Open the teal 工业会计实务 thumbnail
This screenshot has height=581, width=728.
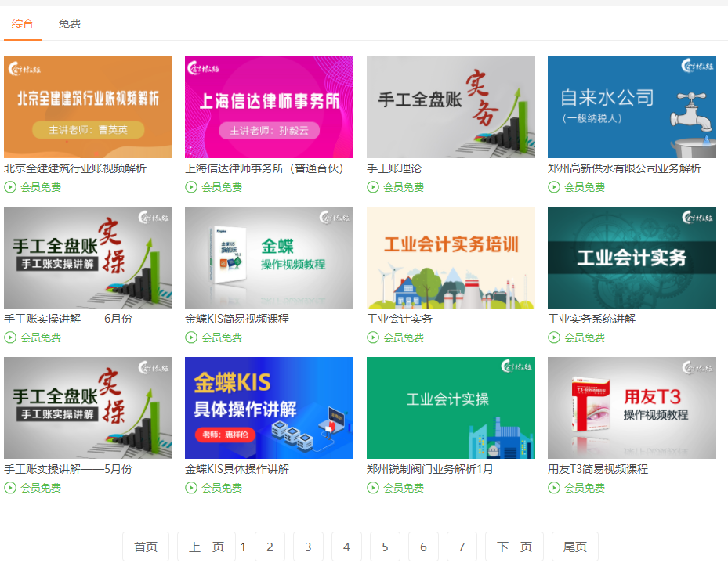click(632, 258)
